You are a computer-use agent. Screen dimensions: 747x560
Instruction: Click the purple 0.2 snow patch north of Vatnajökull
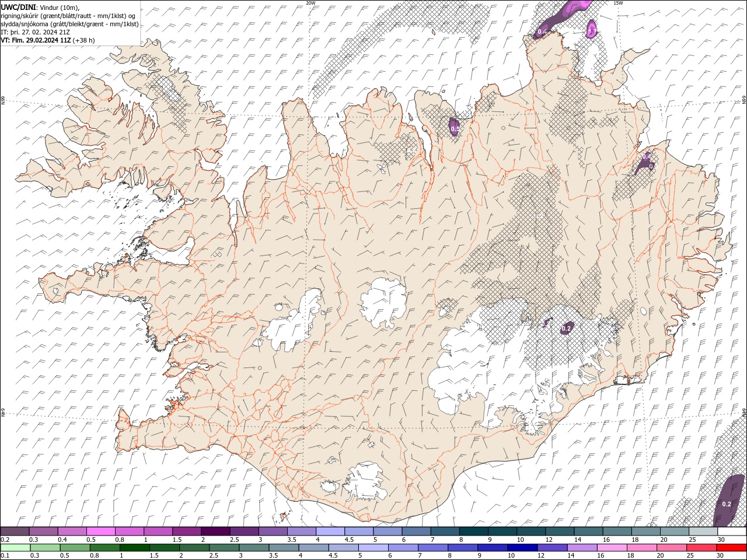pos(566,328)
